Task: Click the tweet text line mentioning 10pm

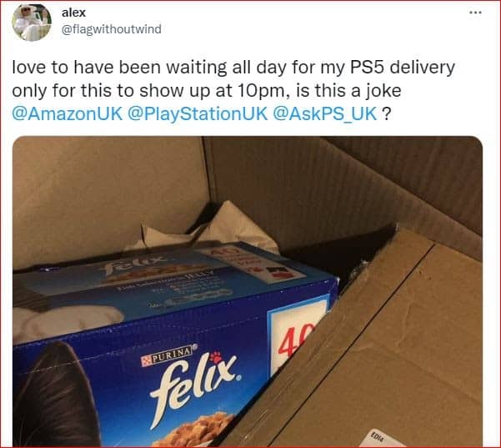Action: 207,90
